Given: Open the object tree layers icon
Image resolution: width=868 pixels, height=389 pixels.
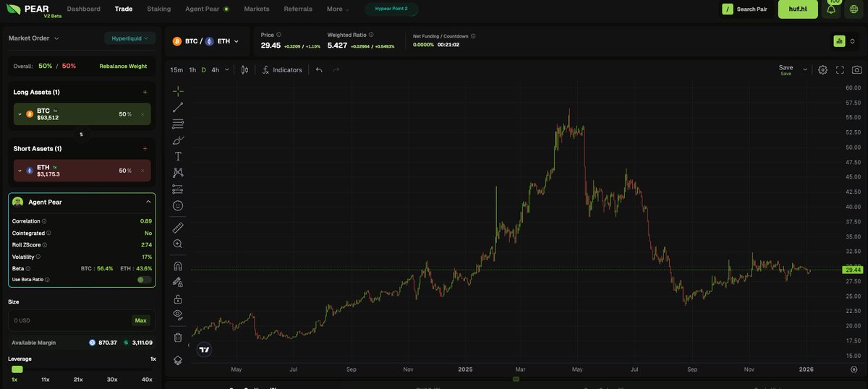Looking at the screenshot, I should tap(178, 359).
